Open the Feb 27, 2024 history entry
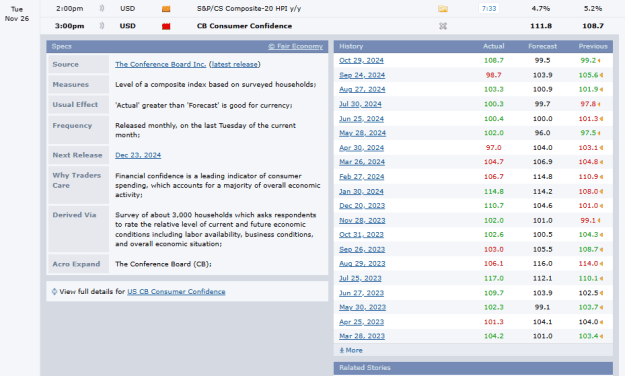625x376 pixels. pyautogui.click(x=362, y=177)
